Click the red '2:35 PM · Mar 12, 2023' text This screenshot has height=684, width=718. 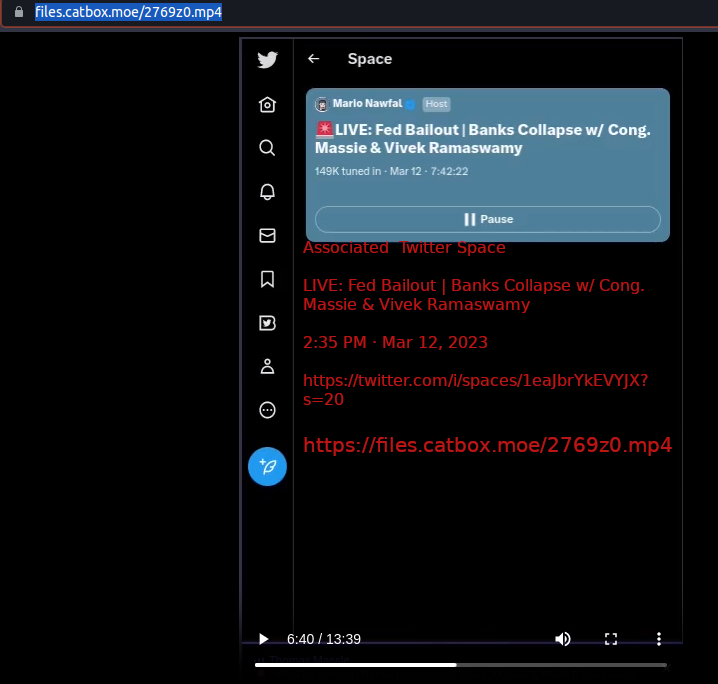[395, 342]
